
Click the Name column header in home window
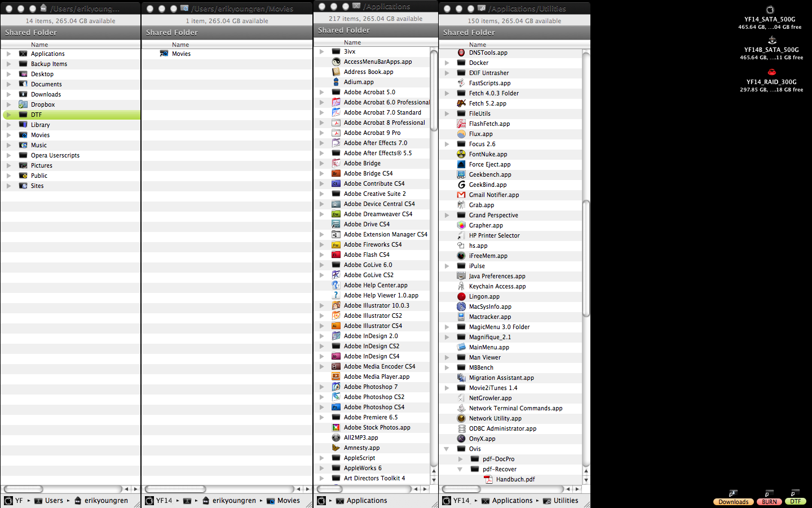(70, 45)
